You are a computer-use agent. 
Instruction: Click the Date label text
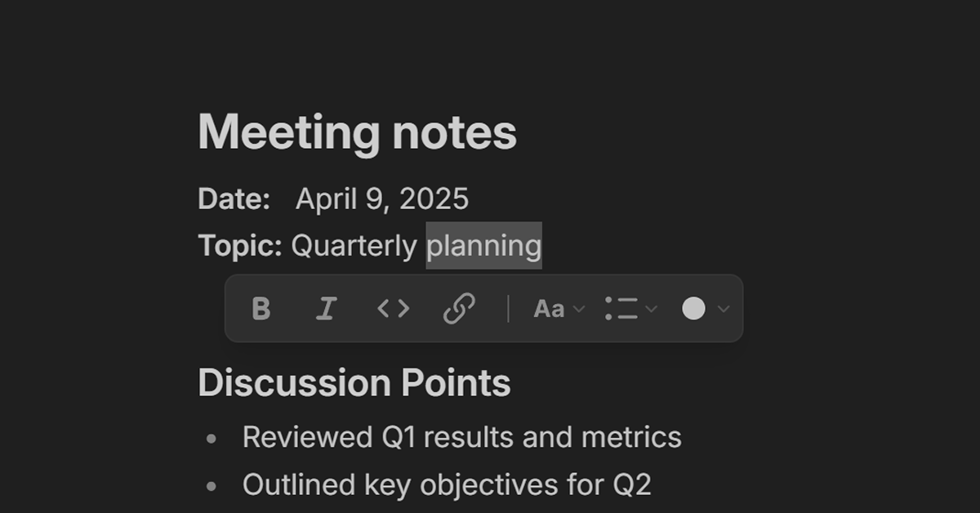pos(236,198)
